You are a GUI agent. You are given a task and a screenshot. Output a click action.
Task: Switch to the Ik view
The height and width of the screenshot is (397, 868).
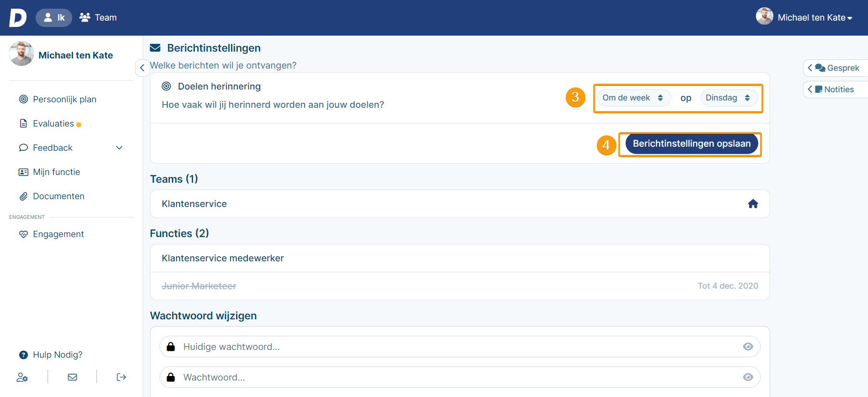click(54, 18)
